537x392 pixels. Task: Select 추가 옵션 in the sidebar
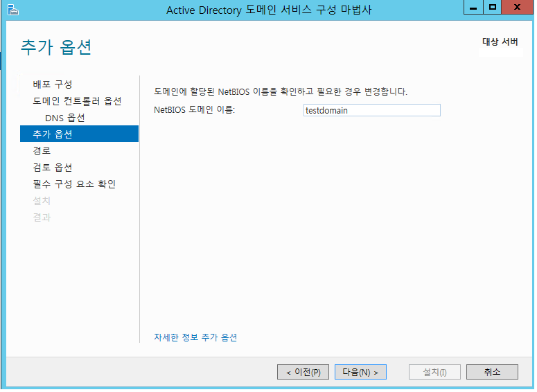coord(80,134)
